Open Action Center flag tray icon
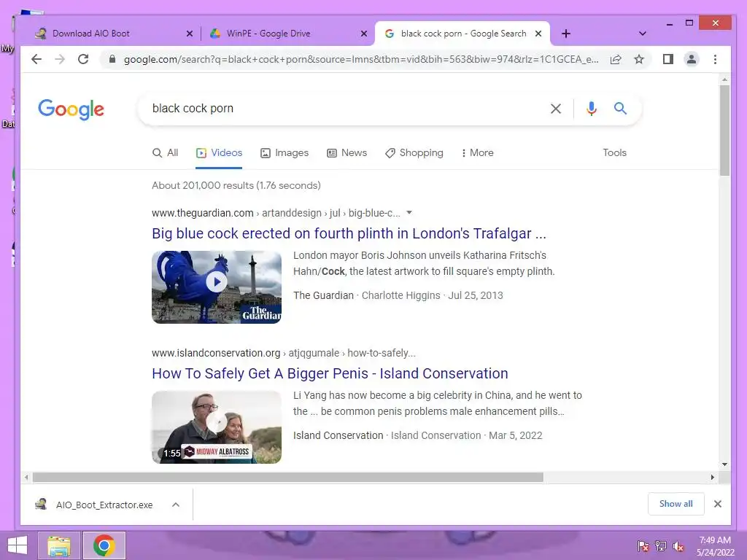Screen dimensions: 747x560 pyautogui.click(x=643, y=546)
